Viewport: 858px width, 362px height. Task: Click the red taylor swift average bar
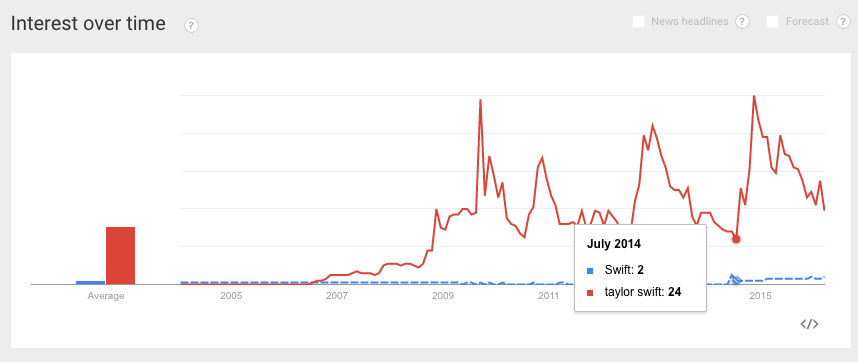pos(120,255)
